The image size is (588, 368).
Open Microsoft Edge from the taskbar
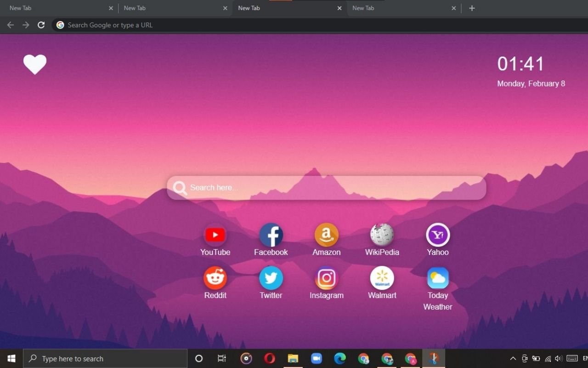[340, 358]
